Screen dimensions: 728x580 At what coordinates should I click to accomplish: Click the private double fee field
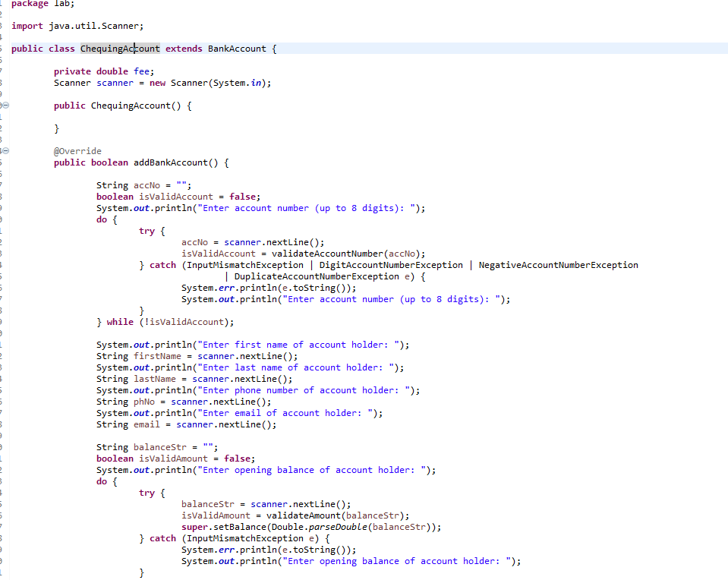point(104,71)
